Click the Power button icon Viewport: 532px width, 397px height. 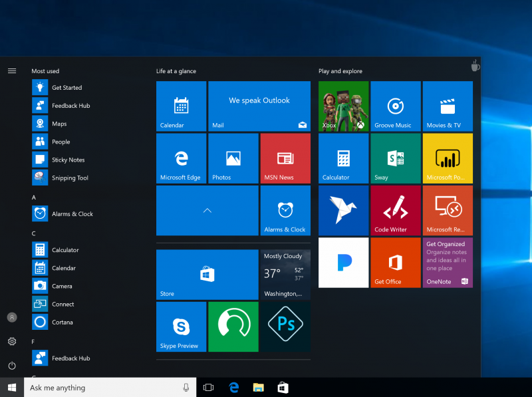coord(12,366)
